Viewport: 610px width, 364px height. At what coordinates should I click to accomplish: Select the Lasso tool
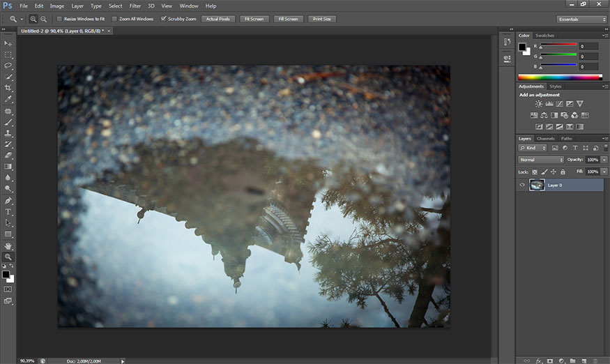coord(8,66)
